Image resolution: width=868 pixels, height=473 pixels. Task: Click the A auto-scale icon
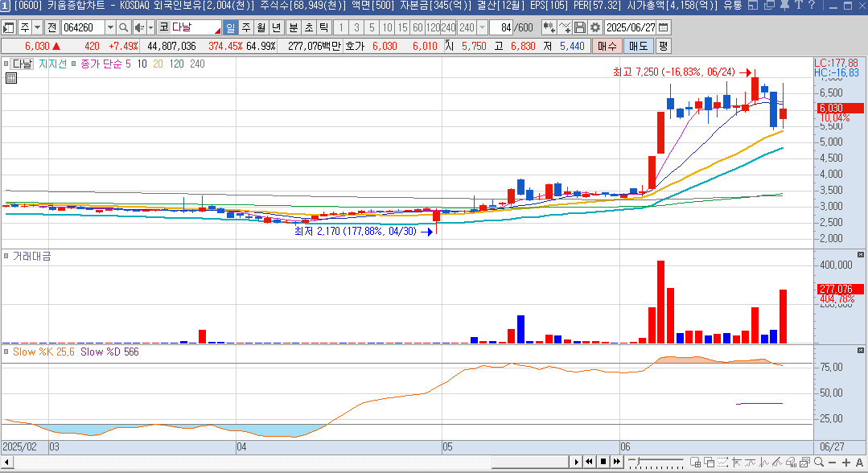pos(860,463)
